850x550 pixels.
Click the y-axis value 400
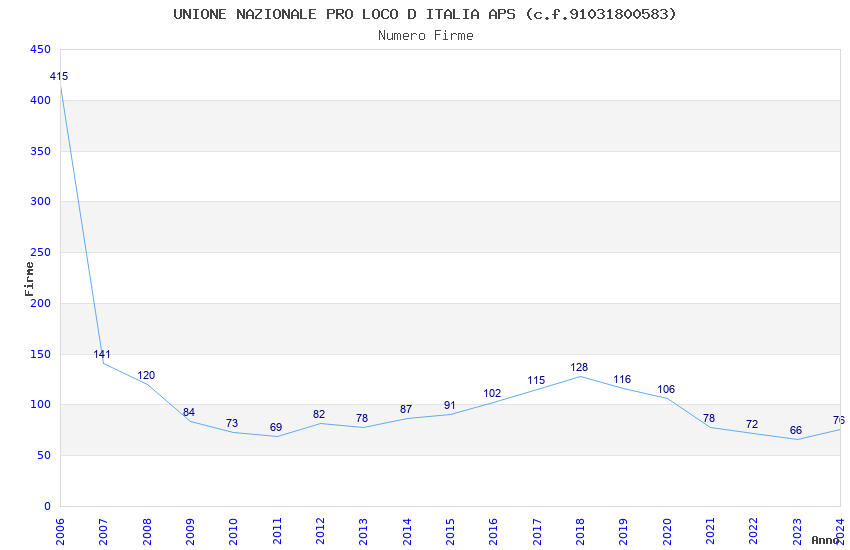[x=41, y=100]
